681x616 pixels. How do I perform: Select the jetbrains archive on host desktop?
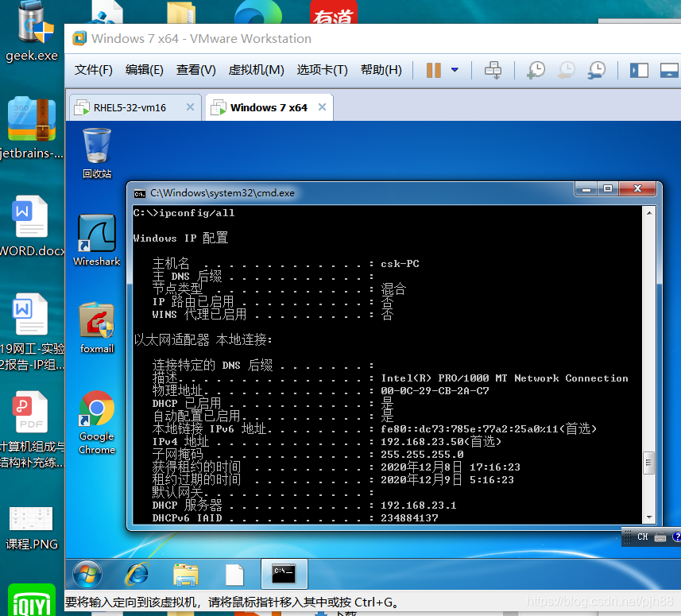point(31,128)
